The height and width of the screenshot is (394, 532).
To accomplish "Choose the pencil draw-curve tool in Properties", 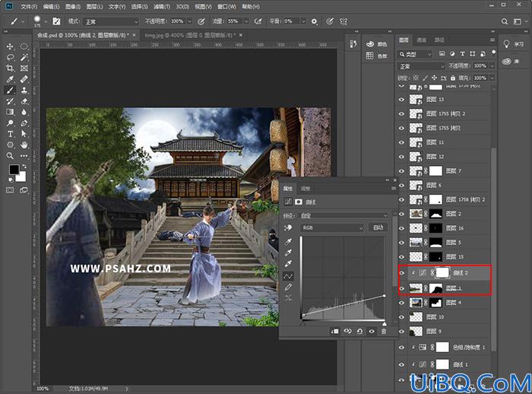I will (x=288, y=288).
